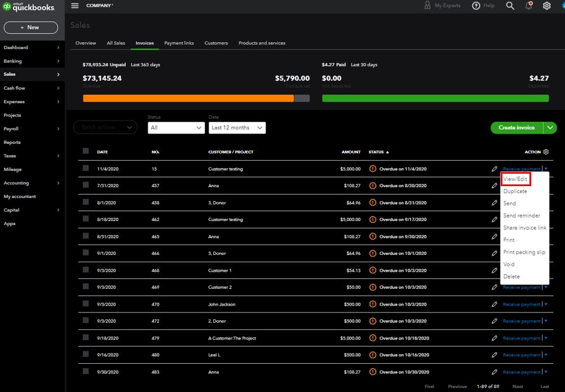Viewport: 565px width, 392px height.
Task: Click pencil edit icon for invoice 457
Action: pyautogui.click(x=495, y=186)
